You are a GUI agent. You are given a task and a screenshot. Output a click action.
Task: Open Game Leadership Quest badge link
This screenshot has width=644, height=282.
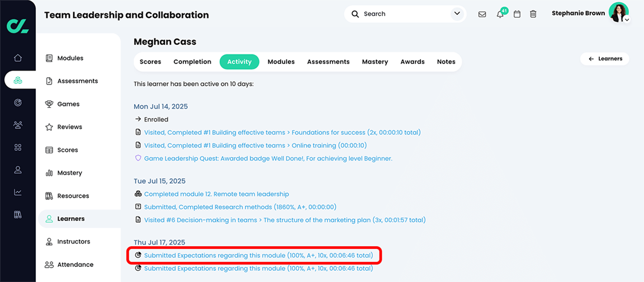(268, 158)
